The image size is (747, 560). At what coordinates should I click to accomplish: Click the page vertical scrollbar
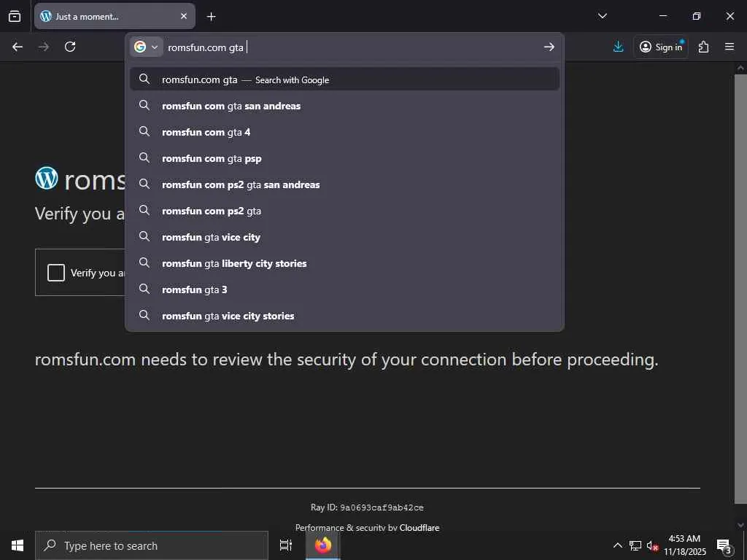coord(740,288)
